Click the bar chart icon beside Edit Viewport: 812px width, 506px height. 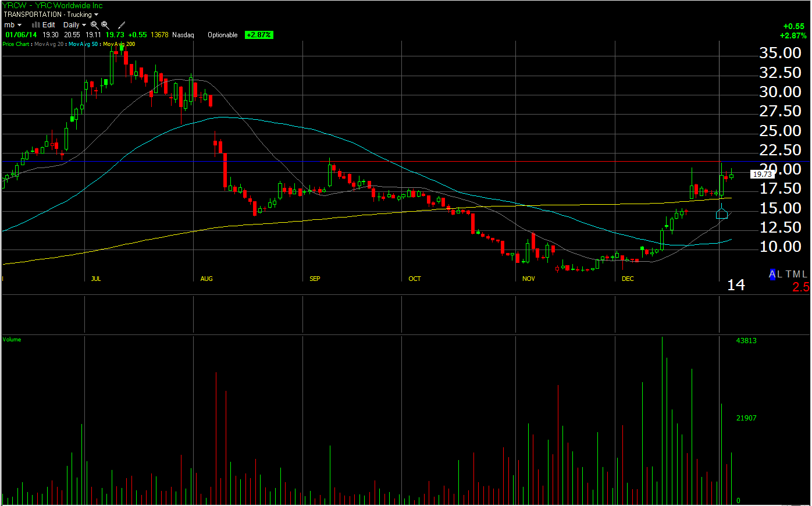[36, 24]
